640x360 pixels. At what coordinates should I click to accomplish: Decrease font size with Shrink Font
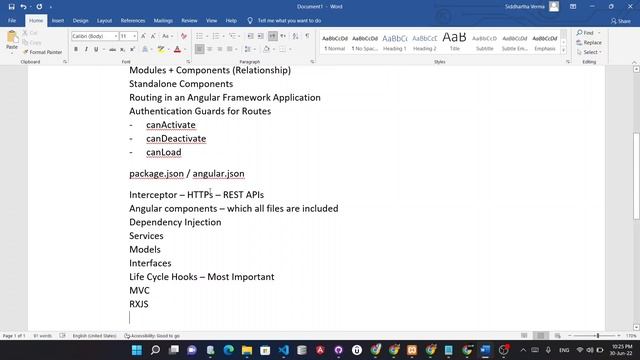pyautogui.click(x=153, y=36)
